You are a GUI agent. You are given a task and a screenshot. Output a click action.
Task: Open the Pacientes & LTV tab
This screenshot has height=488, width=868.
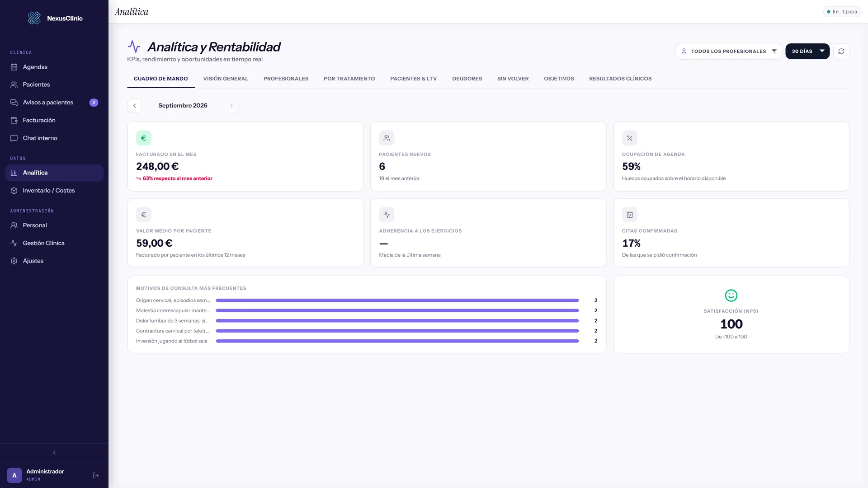(x=413, y=79)
